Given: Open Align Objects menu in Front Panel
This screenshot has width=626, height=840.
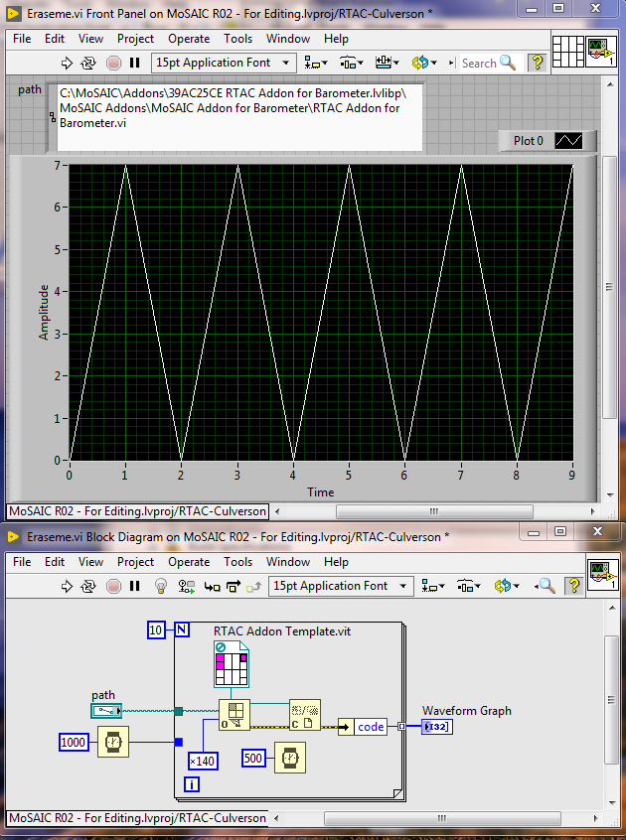Looking at the screenshot, I should click(316, 63).
